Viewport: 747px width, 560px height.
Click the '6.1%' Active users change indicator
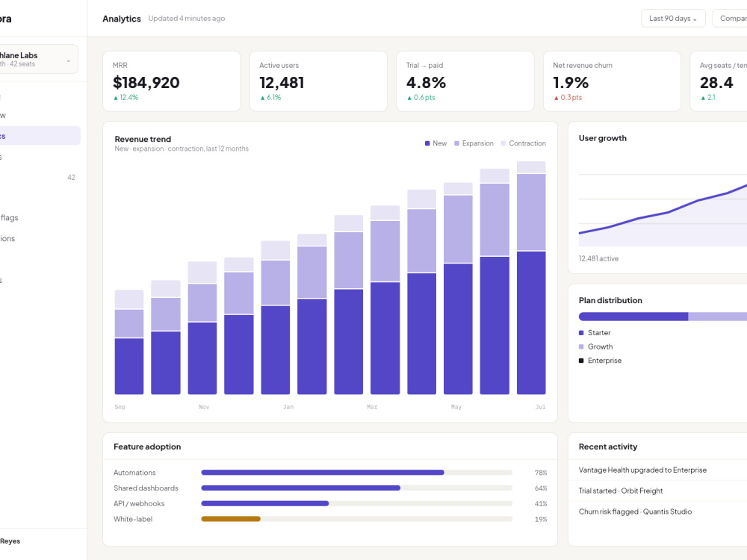tap(270, 97)
